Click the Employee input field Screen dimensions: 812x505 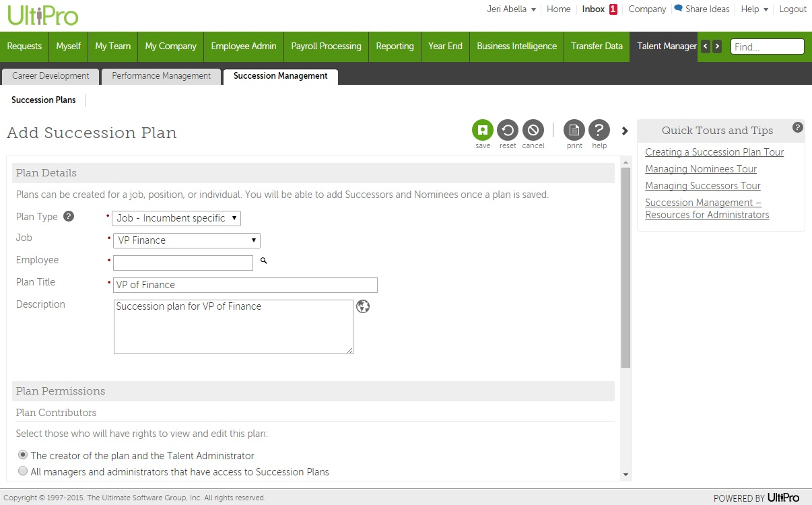coord(183,263)
